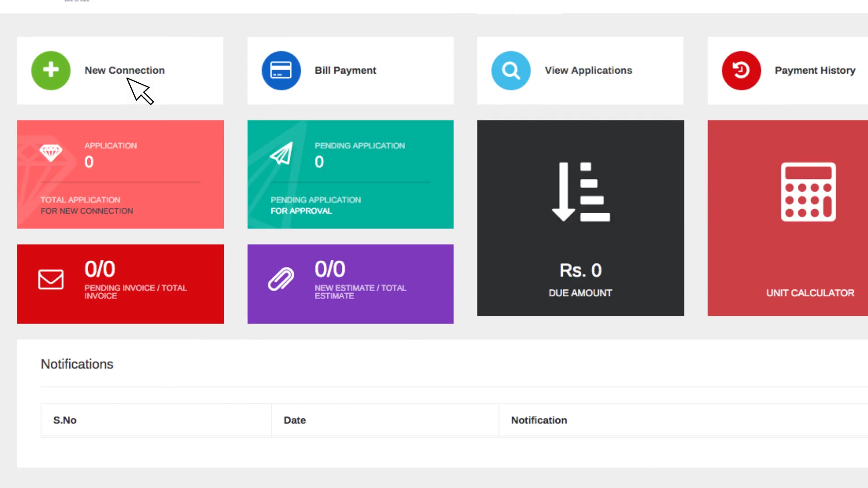Screen dimensions: 868x488
Task: Click the Rs. 0 due amount
Action: (580, 270)
